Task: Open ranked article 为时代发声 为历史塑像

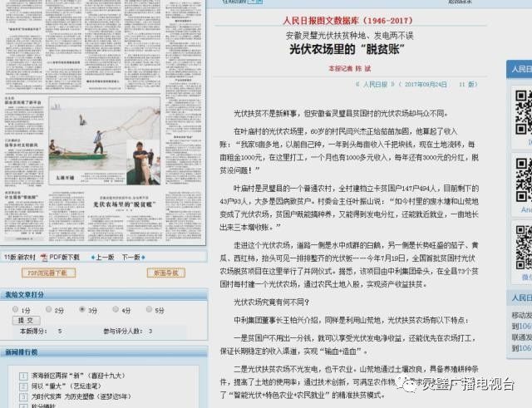Action: (x=81, y=396)
